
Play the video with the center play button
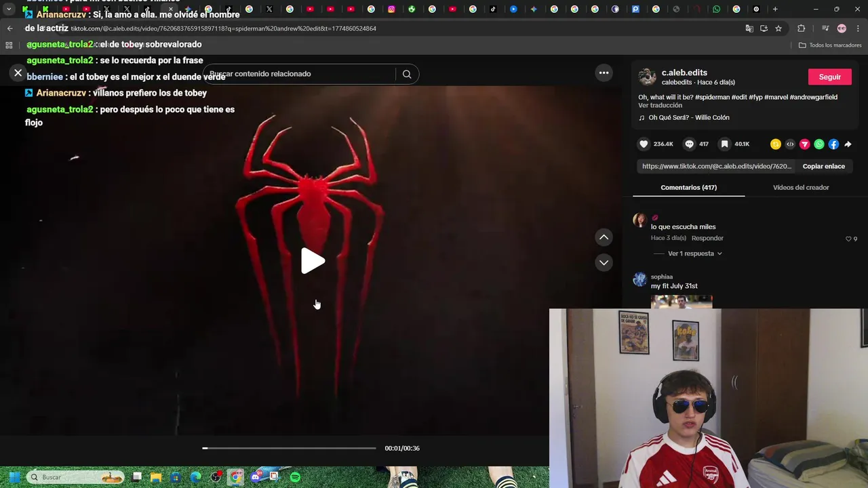coord(313,261)
